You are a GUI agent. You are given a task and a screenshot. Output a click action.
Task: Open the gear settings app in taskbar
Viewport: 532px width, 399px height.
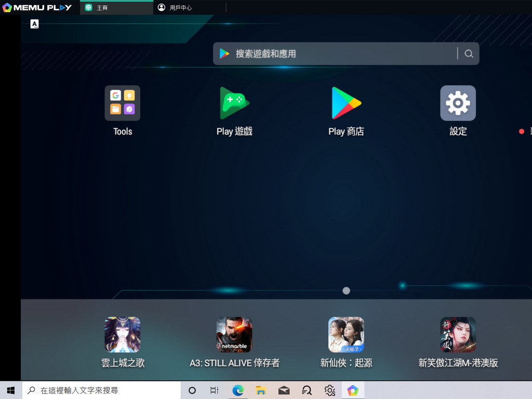click(330, 391)
